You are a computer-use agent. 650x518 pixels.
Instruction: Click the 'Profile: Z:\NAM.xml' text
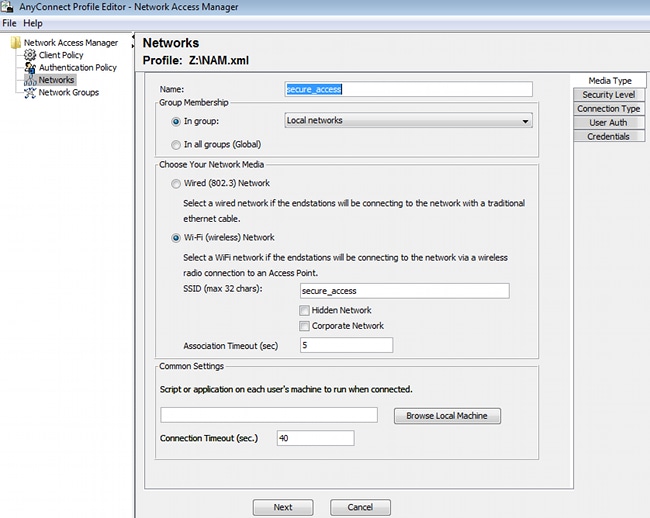196,61
